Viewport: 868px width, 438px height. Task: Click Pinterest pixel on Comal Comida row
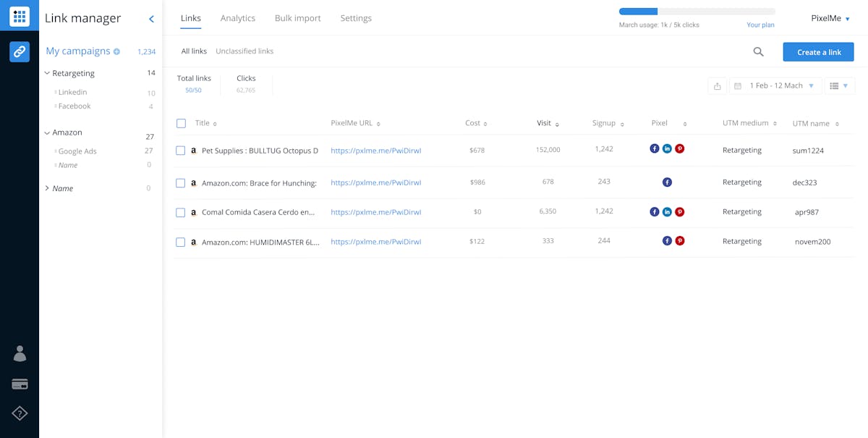tap(680, 212)
